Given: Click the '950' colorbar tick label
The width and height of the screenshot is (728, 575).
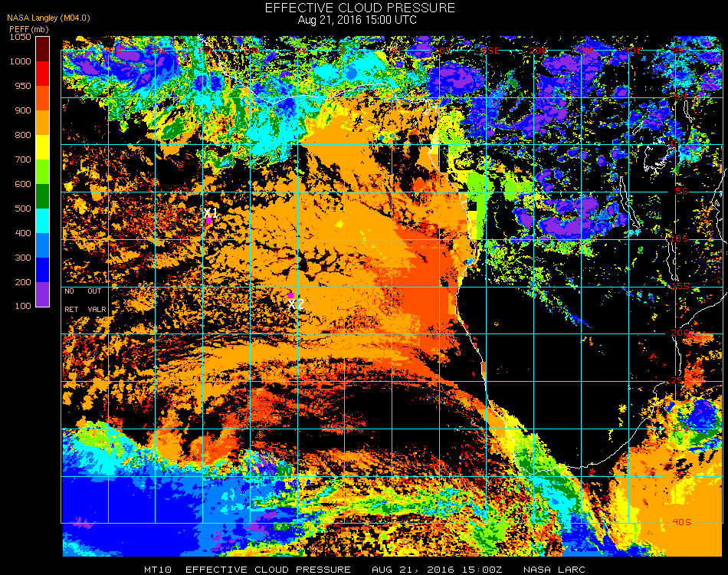Looking at the screenshot, I should (x=23, y=86).
